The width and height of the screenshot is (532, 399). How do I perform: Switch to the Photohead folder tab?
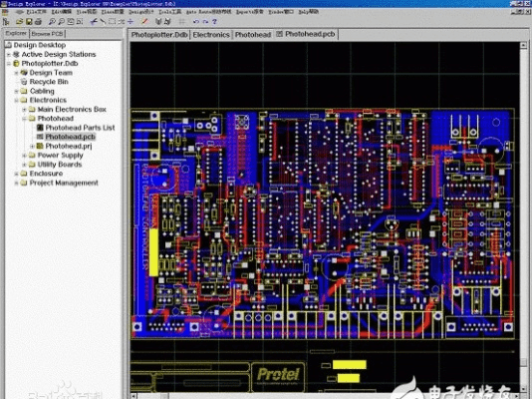253,35
